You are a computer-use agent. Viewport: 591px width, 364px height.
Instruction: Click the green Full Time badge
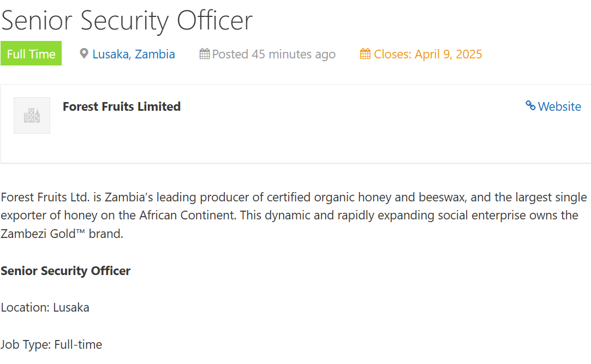pos(31,53)
